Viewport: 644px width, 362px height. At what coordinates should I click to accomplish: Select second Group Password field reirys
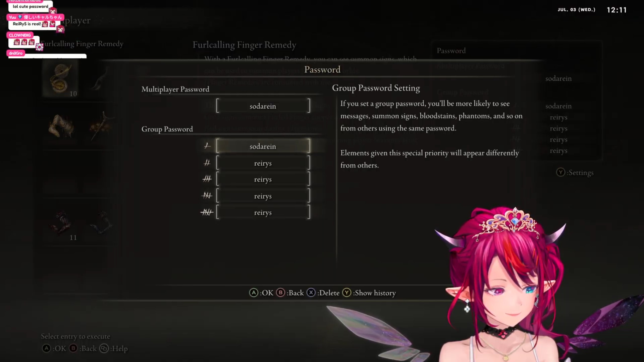tap(263, 163)
